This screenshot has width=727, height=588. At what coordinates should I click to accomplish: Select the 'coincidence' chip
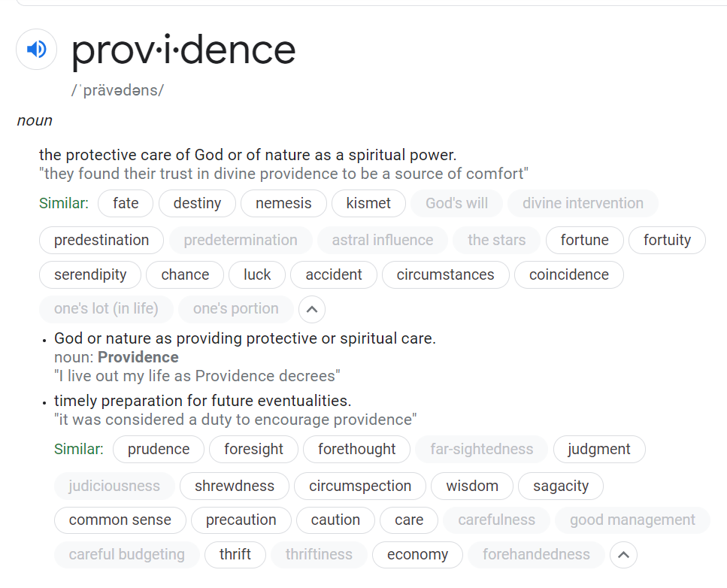click(x=569, y=274)
